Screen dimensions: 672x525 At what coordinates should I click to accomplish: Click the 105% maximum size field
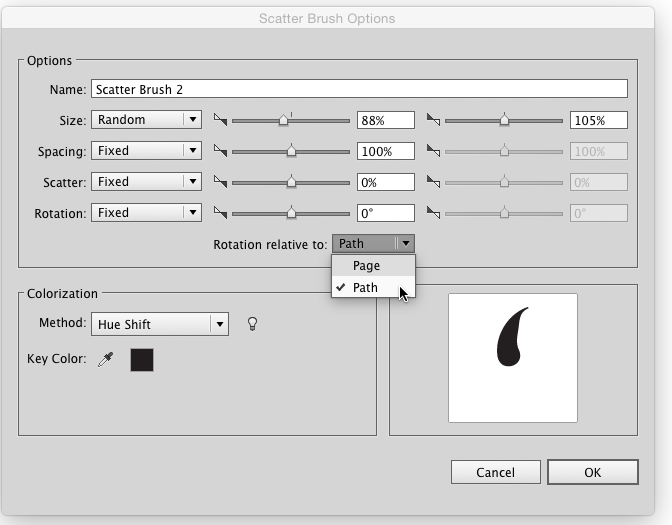coord(599,120)
